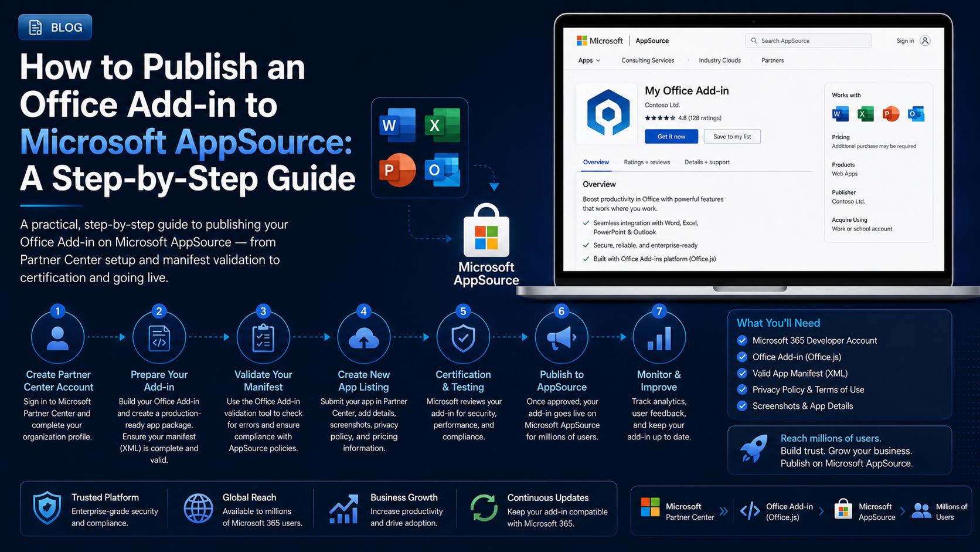The image size is (980, 552).
Task: Click the rocket icon beside Reach millions of users
Action: coord(754,449)
